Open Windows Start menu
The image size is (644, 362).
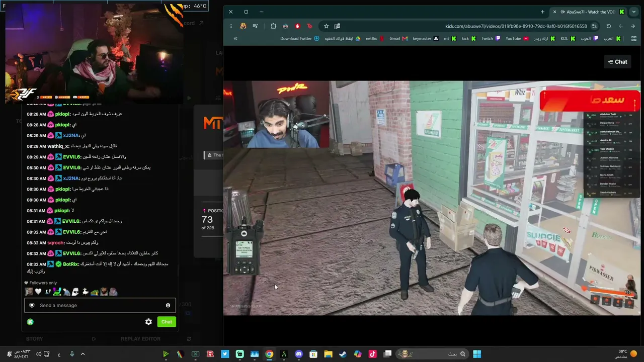pyautogui.click(x=477, y=354)
